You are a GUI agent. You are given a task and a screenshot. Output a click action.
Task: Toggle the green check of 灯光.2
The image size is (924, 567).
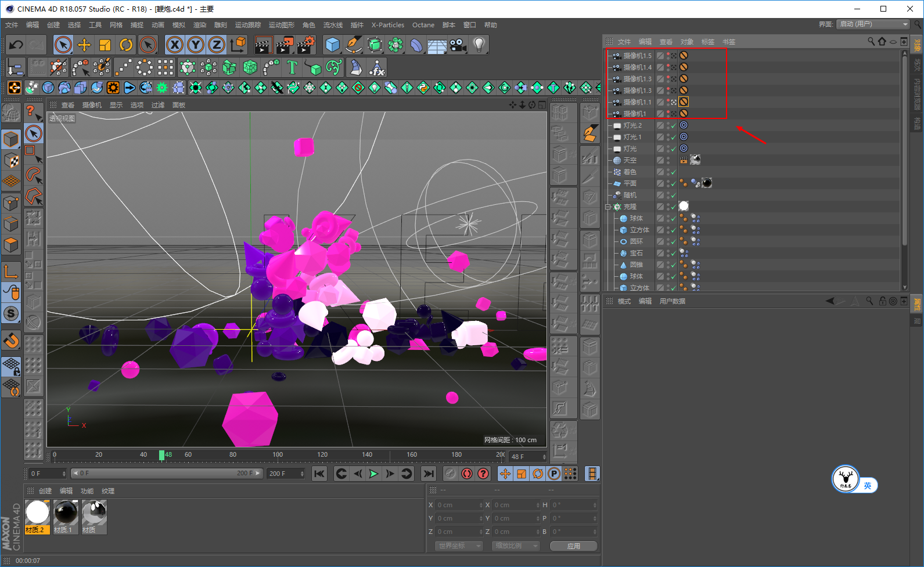(674, 125)
